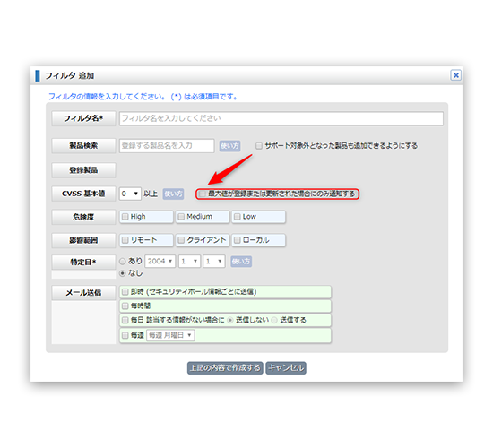Viewport: 493px width, 448px height.
Task: Open 使い方 help beside CVSS 以上
Action: pos(173,194)
